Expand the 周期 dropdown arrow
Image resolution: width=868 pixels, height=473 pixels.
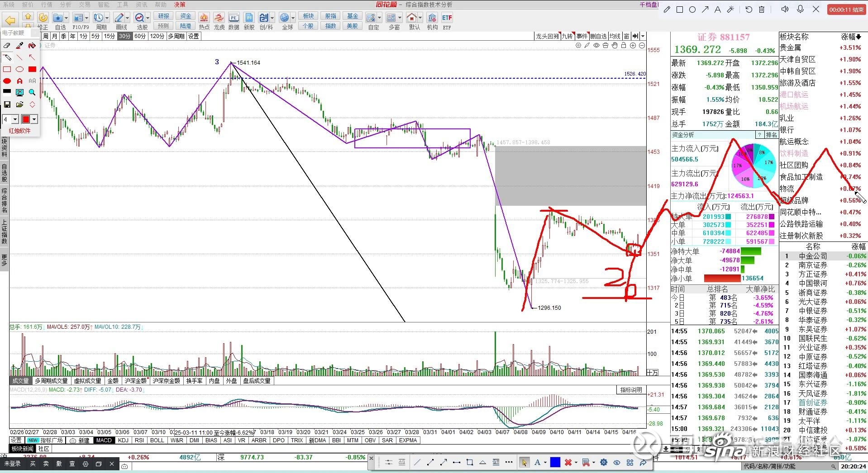click(107, 18)
